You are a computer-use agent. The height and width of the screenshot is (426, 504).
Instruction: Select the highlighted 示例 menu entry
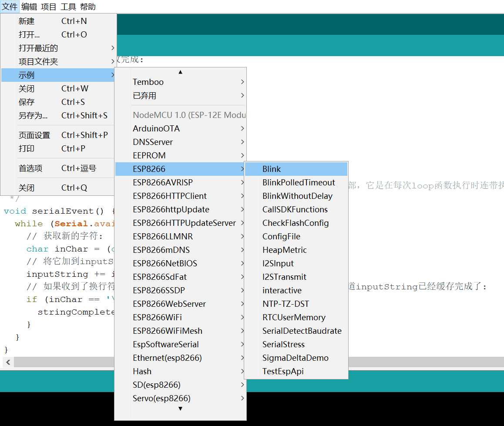tap(58, 75)
